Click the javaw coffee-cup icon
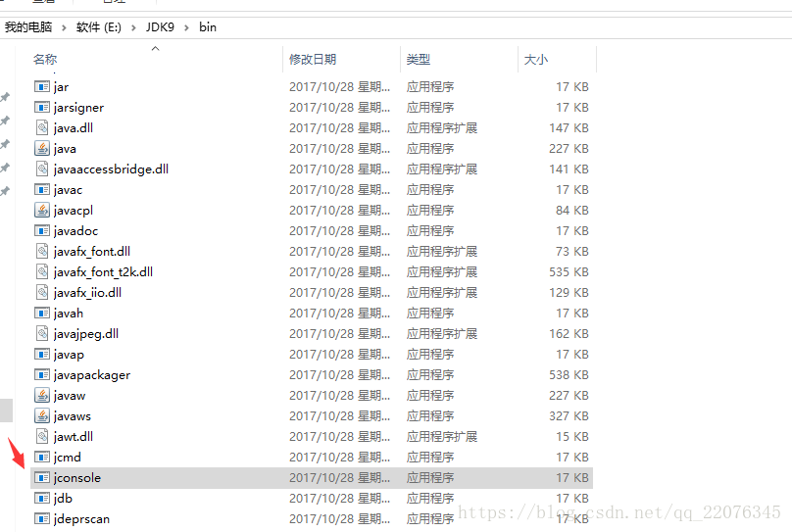This screenshot has width=792, height=532. coord(42,395)
